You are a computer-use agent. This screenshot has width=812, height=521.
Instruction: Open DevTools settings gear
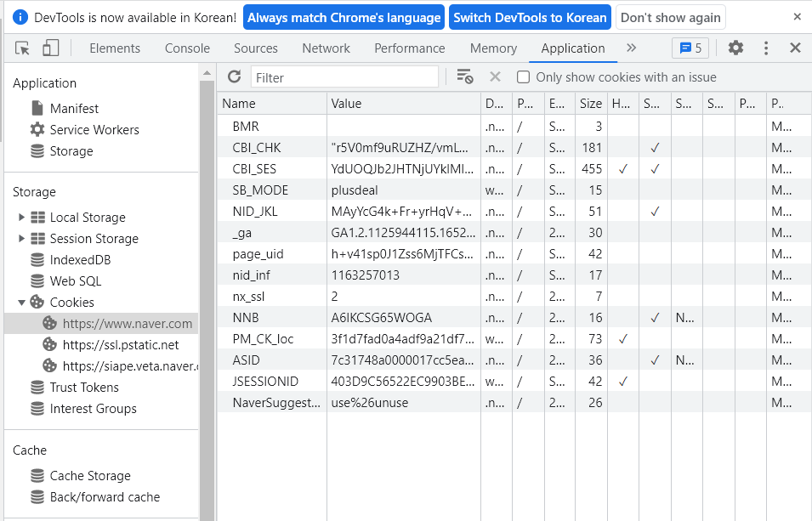click(735, 48)
